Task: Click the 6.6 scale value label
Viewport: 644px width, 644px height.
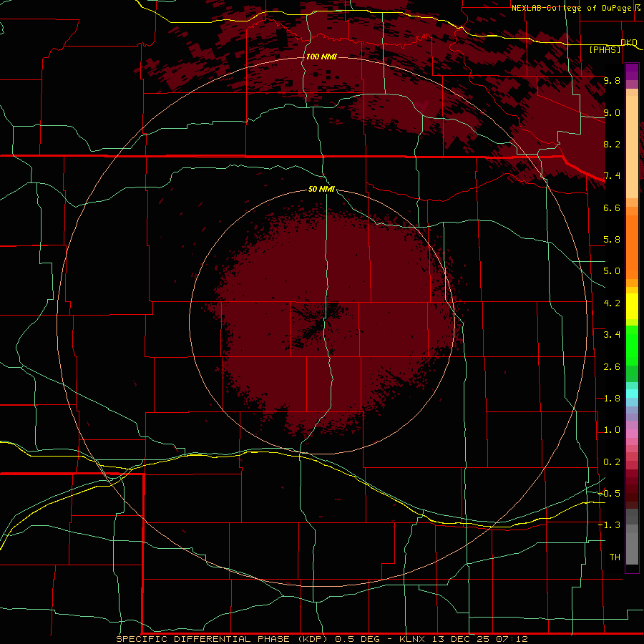Action: pyautogui.click(x=612, y=208)
